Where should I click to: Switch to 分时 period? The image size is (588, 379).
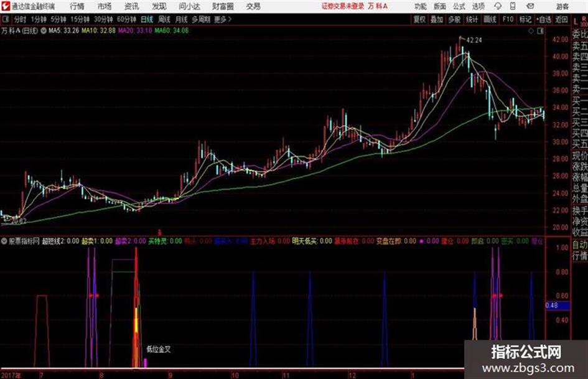point(20,19)
